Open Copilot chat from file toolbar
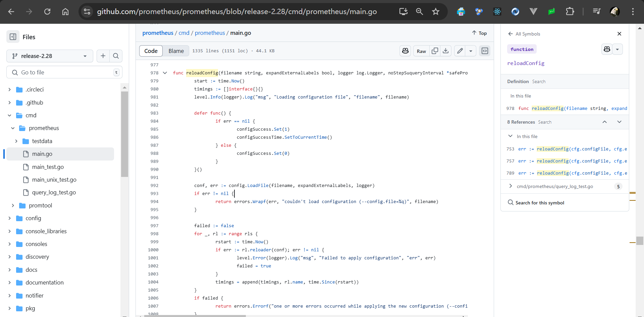Screen dimensions: 644x317 tap(405, 51)
